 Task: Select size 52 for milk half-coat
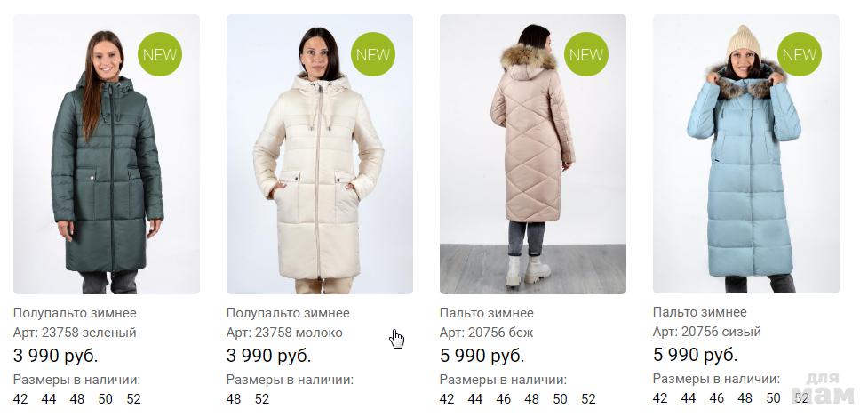262,398
